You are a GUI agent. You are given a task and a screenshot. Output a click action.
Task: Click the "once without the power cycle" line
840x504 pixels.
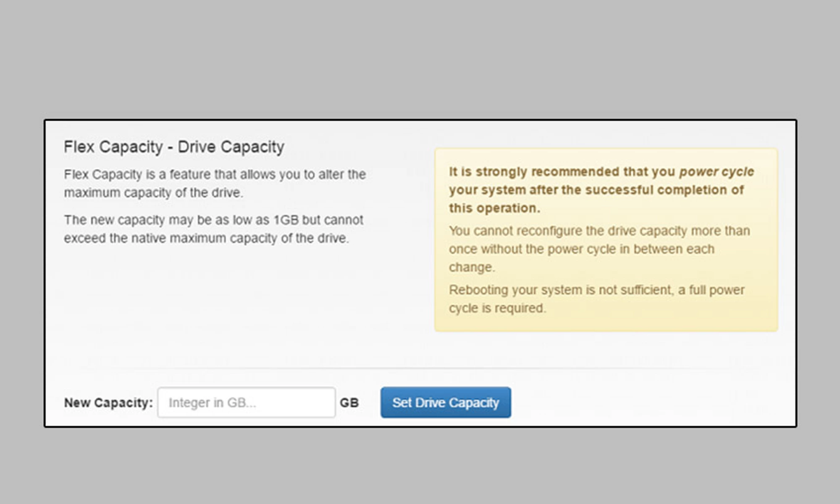pos(581,249)
